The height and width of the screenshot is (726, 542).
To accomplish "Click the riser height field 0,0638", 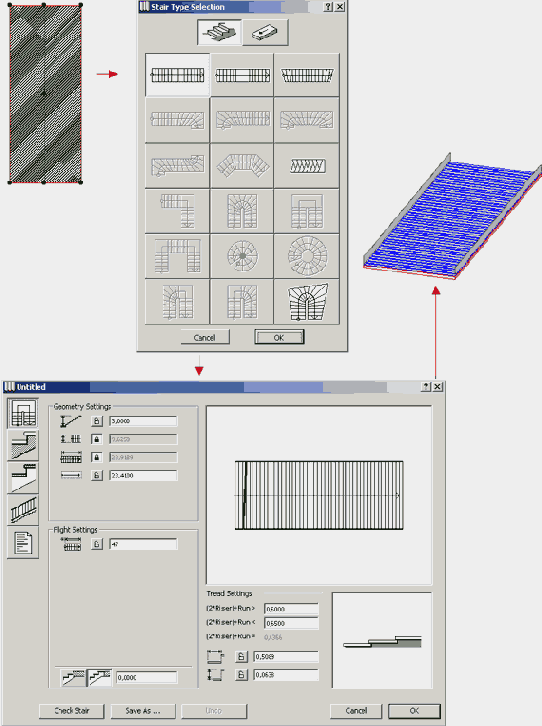I will (286, 675).
